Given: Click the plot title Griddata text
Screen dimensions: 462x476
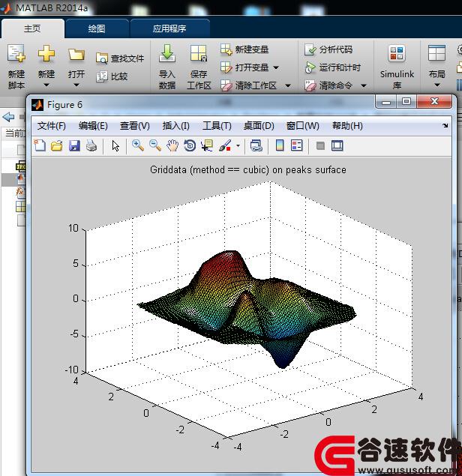Looking at the screenshot, I should click(x=248, y=169).
